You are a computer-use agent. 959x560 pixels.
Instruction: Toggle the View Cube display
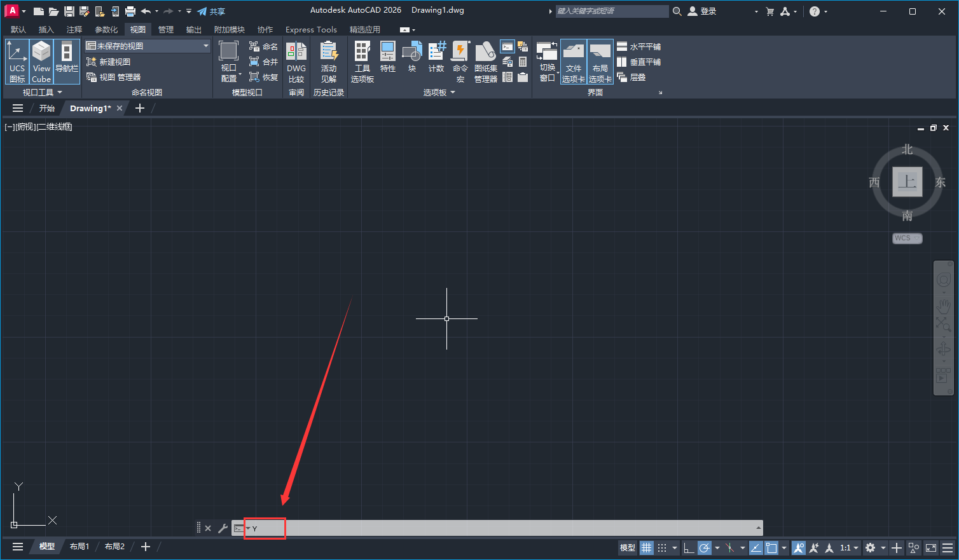point(41,62)
